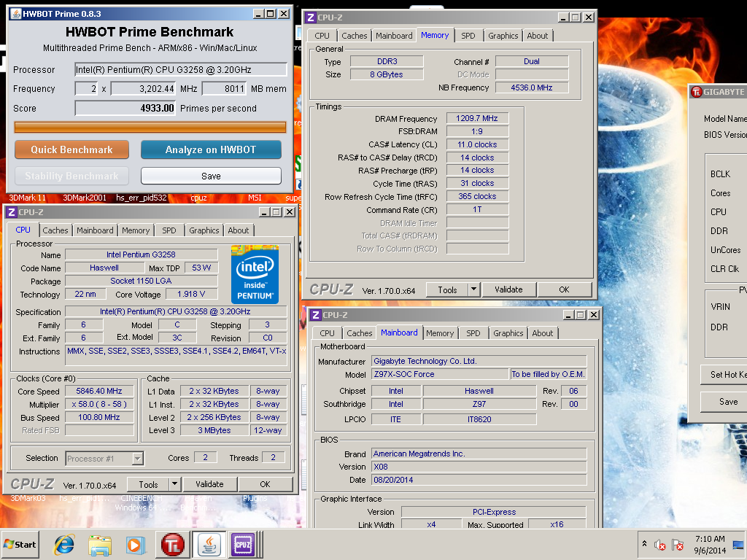Open Mainboard tab in CPU window
This screenshot has width=747, height=560.
point(96,230)
